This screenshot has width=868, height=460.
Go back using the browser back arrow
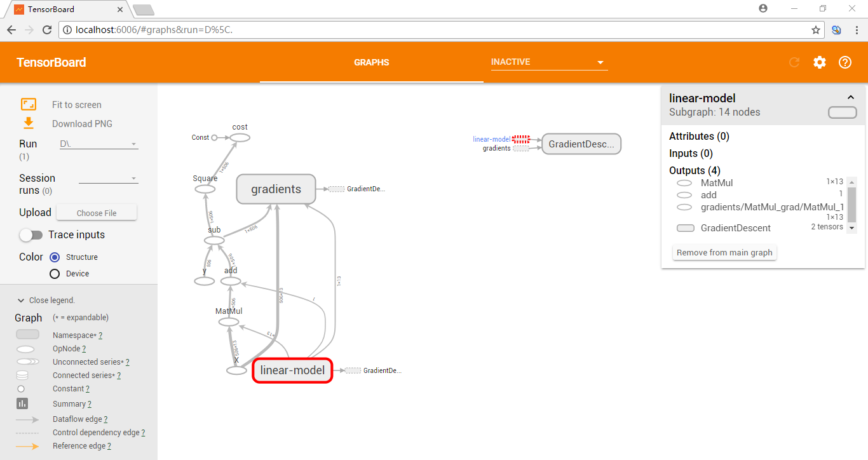point(11,30)
